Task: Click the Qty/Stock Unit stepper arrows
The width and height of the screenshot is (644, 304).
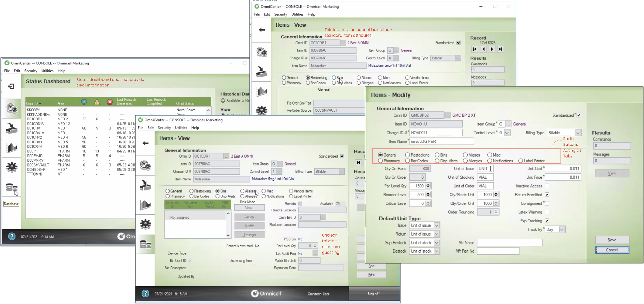Action: click(496, 195)
